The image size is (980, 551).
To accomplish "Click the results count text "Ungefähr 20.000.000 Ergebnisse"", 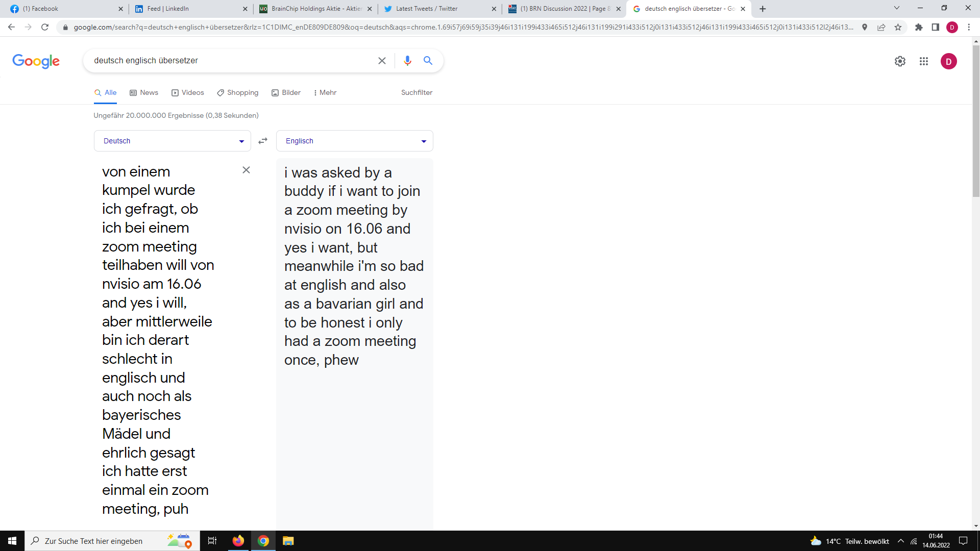I will (149, 115).
